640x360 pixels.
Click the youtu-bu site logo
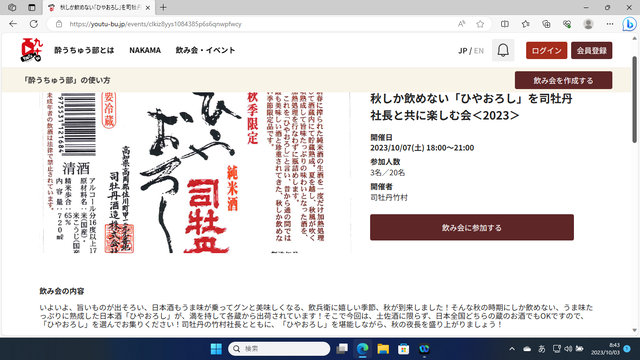click(x=32, y=50)
